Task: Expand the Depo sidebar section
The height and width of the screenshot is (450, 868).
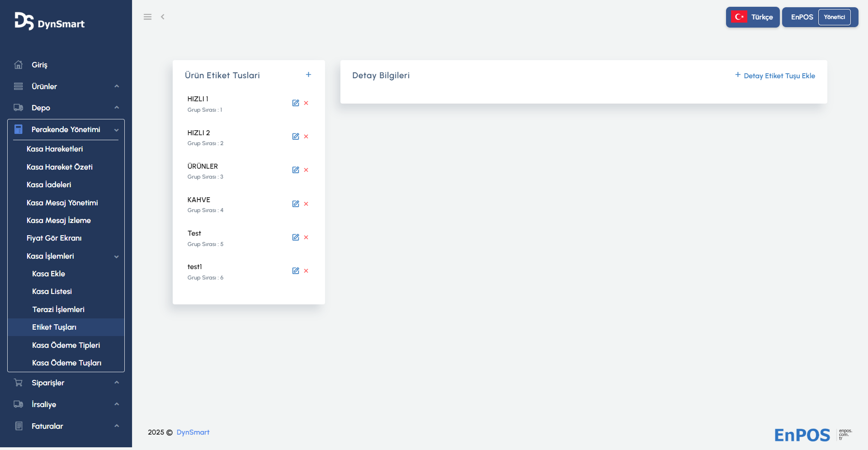Action: pos(66,108)
